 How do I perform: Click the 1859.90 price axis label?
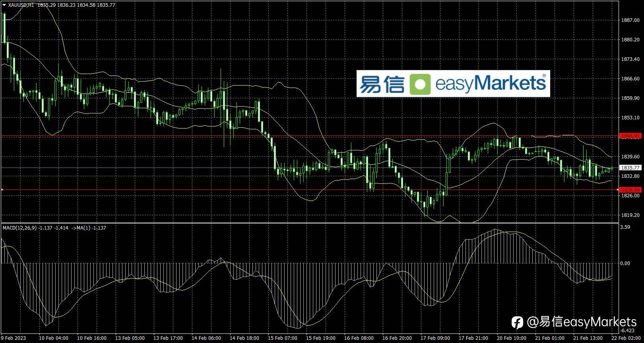(x=630, y=98)
